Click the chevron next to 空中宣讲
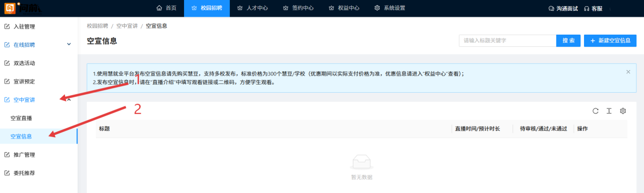Screen dimensions: 644x193 69,99
